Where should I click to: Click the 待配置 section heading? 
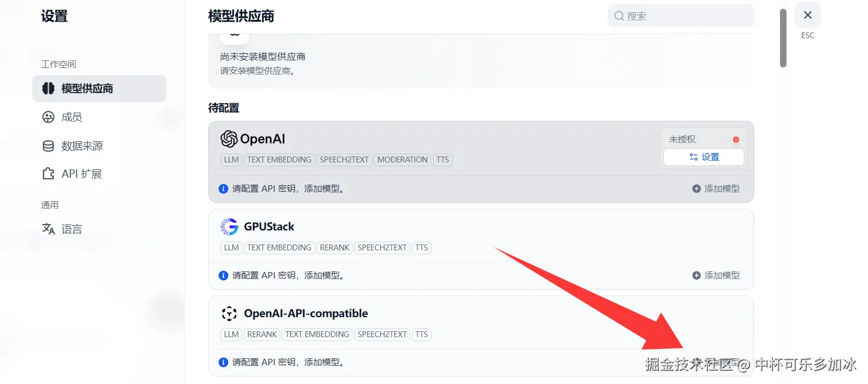pos(224,108)
